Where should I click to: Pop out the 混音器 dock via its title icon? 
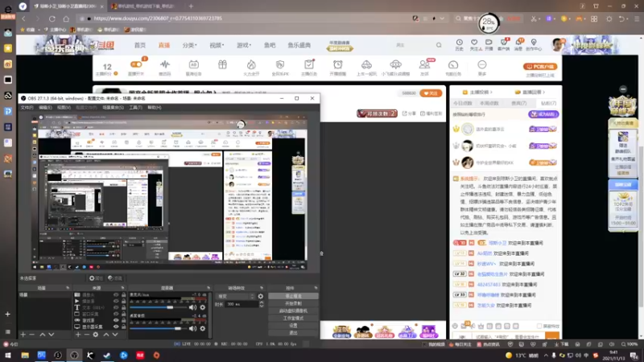pos(208,288)
